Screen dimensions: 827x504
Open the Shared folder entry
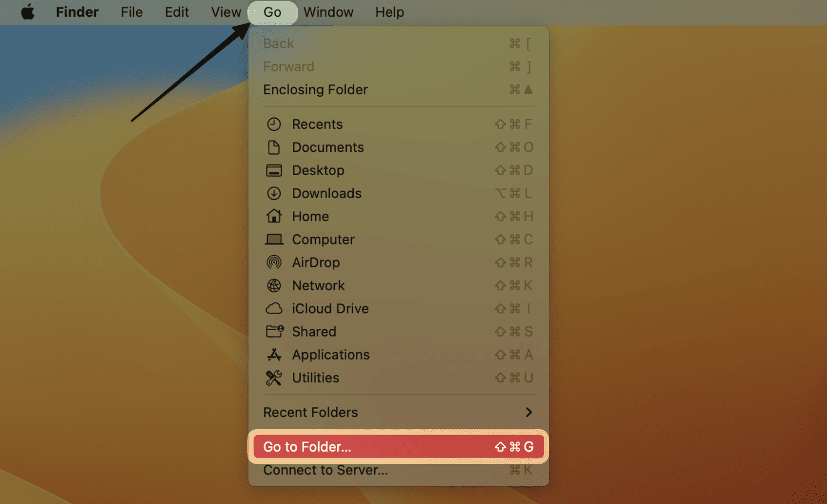tap(314, 332)
